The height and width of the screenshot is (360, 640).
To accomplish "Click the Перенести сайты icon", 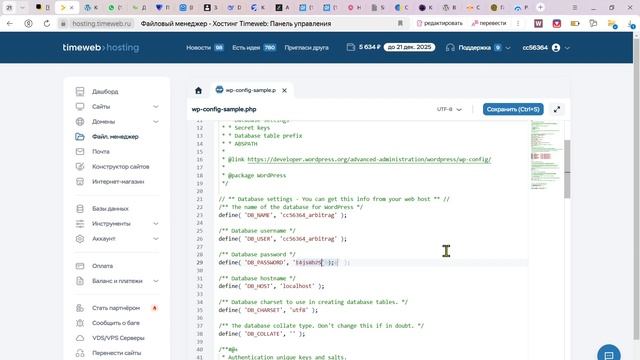I will 80,353.
